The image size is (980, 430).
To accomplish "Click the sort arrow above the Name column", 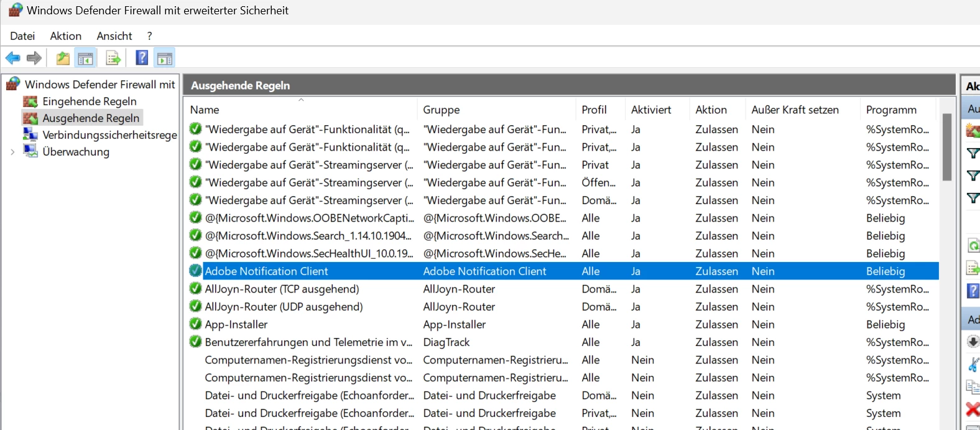I will coord(301,100).
